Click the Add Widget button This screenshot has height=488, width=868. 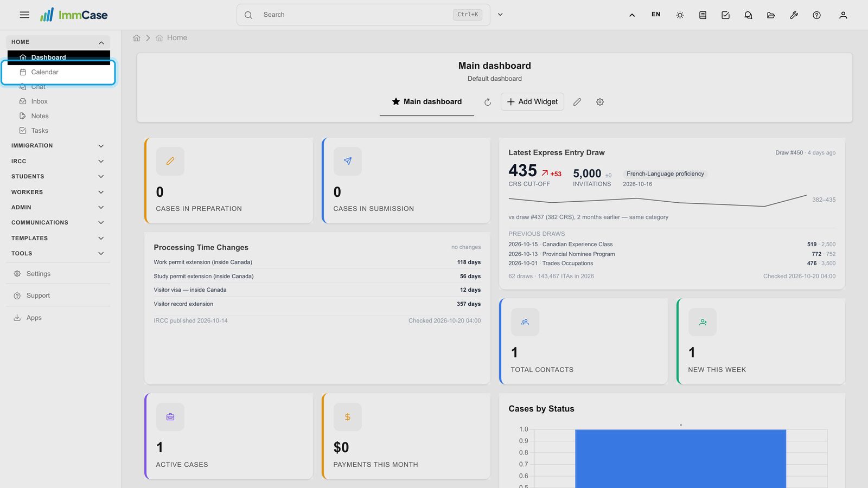532,102
